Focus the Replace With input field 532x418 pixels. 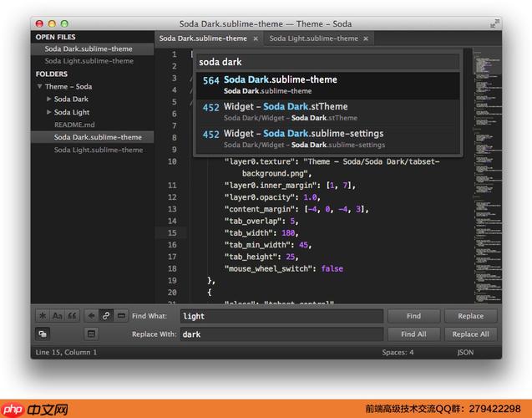[282, 334]
